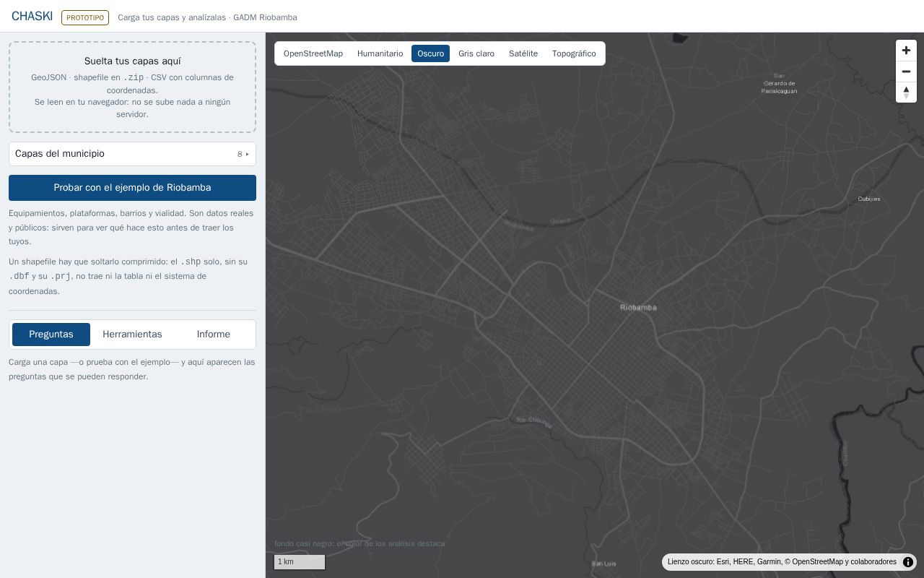Screen dimensions: 924x578
Task: Open the Informe tab
Action: coord(214,335)
